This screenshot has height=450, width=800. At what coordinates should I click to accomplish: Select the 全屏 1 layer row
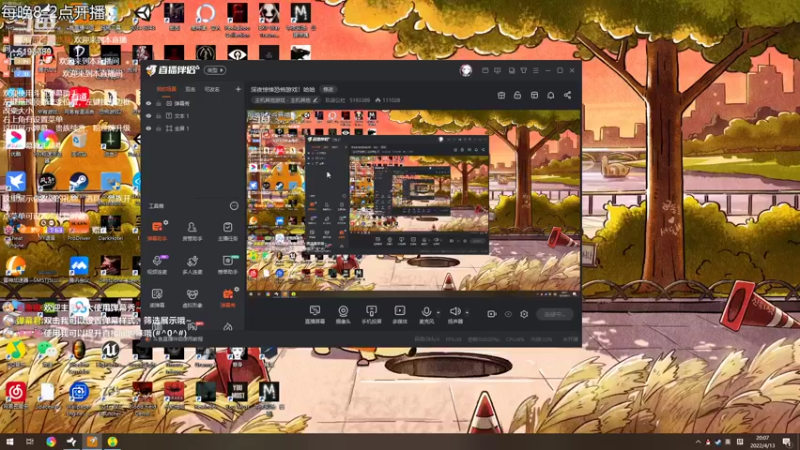192,129
